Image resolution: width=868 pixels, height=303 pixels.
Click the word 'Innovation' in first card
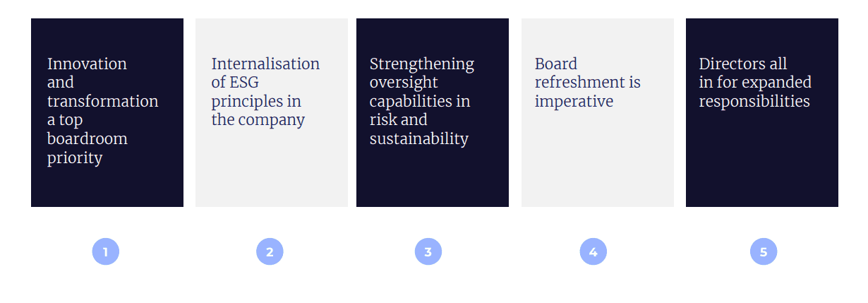[x=87, y=64]
